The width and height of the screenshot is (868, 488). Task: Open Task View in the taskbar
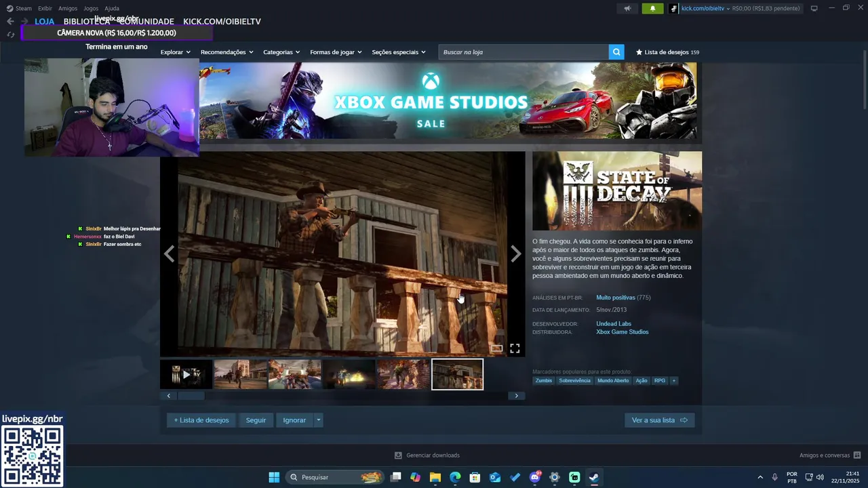(x=396, y=477)
